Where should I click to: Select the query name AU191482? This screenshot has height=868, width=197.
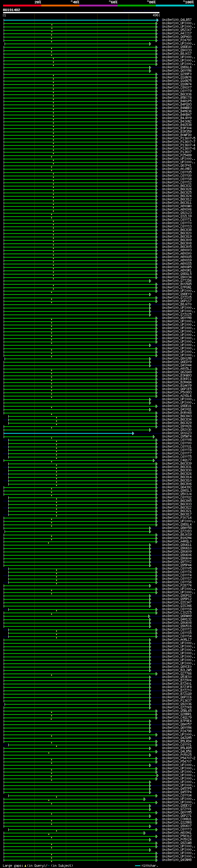click(11, 10)
